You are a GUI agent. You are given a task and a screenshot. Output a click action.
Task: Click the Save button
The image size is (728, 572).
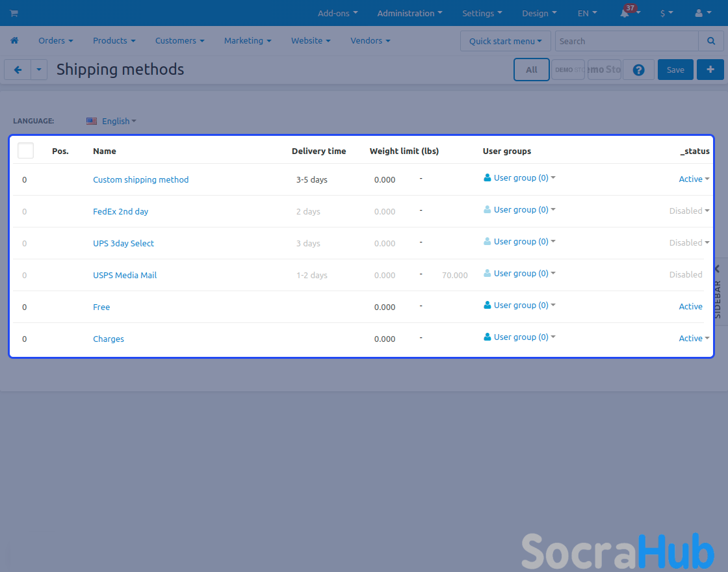point(675,70)
